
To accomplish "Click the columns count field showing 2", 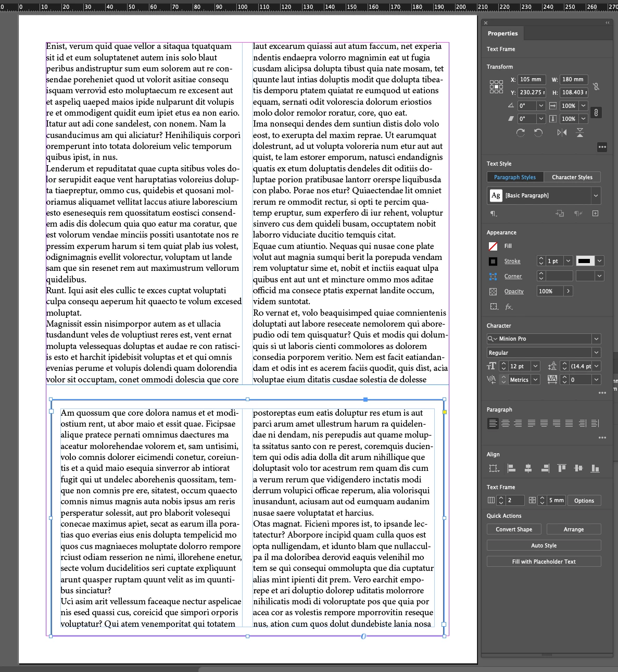I will coord(515,500).
